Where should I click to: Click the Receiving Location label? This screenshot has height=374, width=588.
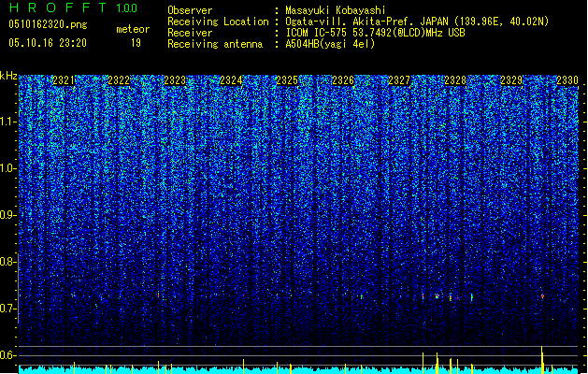pos(218,22)
